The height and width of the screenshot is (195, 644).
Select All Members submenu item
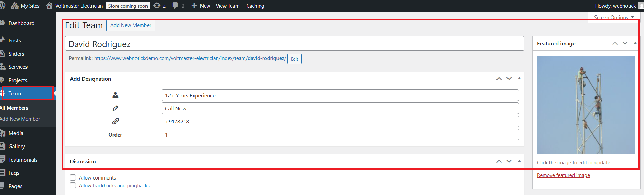[x=14, y=108]
